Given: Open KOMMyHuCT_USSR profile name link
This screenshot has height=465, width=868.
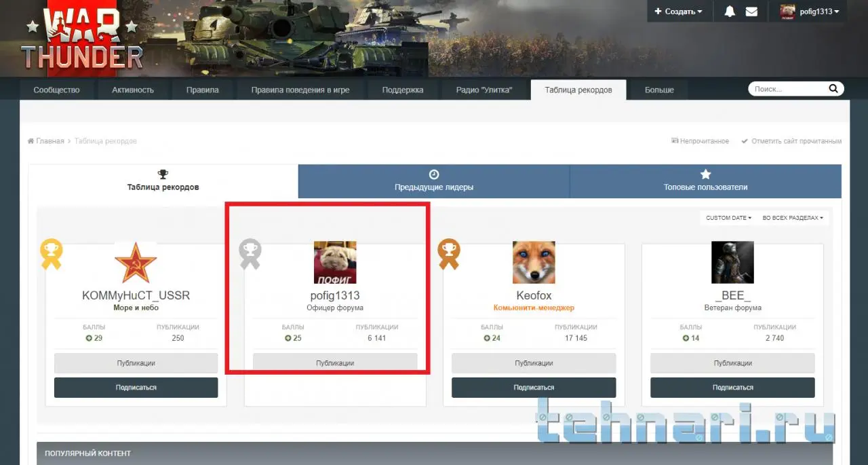Looking at the screenshot, I should click(x=136, y=295).
